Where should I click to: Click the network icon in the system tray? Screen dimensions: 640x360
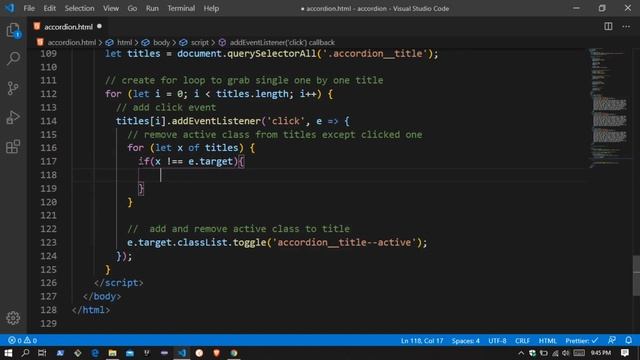(555, 353)
